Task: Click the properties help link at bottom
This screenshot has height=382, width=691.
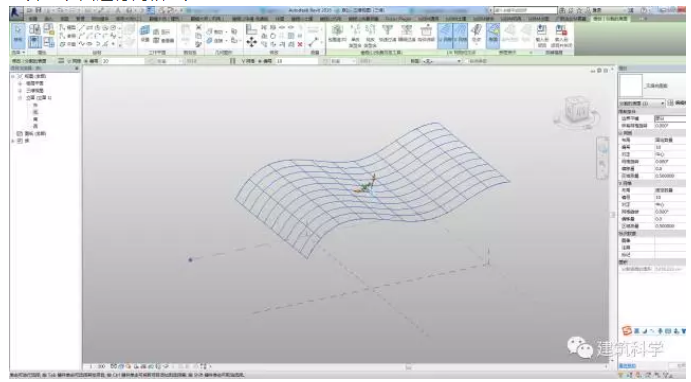Action: coord(627,366)
